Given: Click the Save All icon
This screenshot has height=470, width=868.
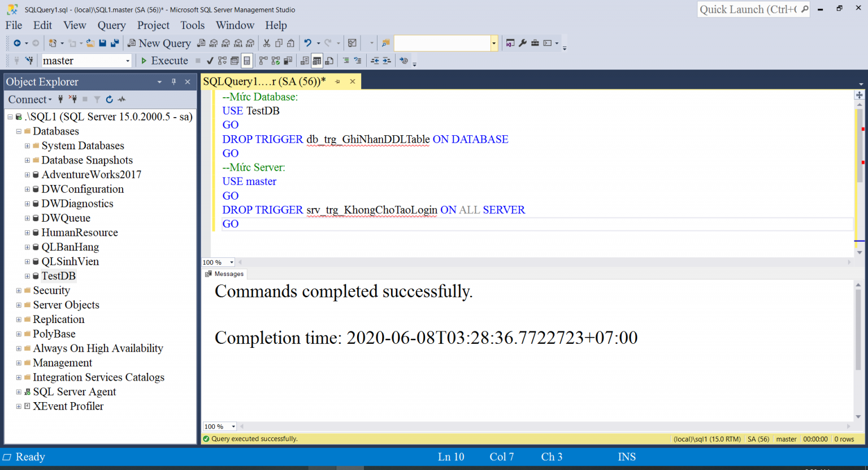Looking at the screenshot, I should point(115,43).
